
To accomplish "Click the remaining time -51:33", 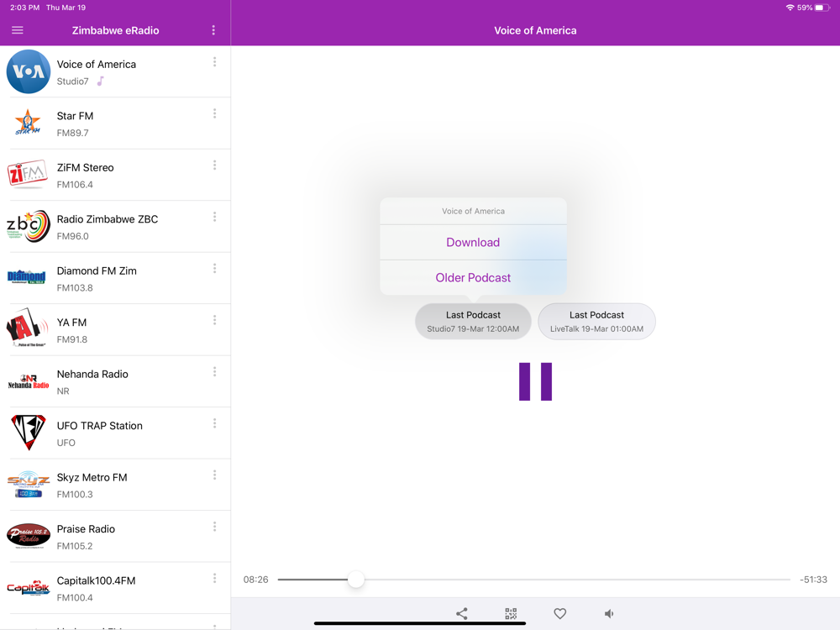I will (813, 580).
